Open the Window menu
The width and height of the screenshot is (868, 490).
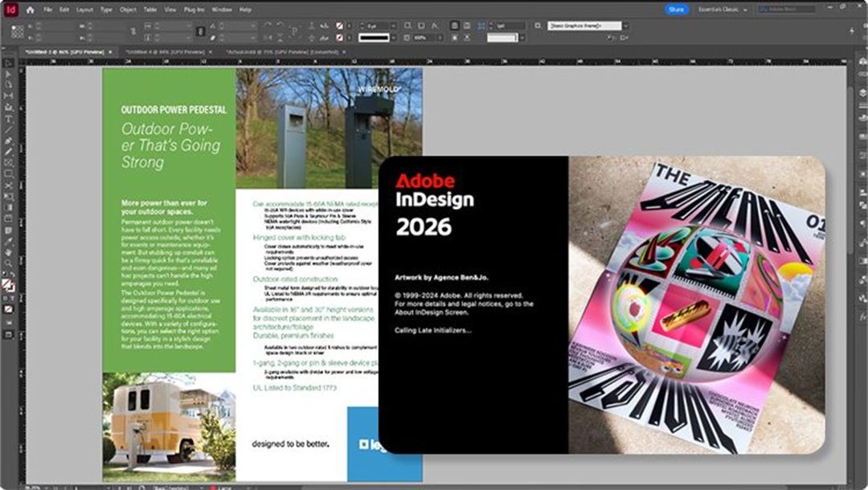(223, 10)
